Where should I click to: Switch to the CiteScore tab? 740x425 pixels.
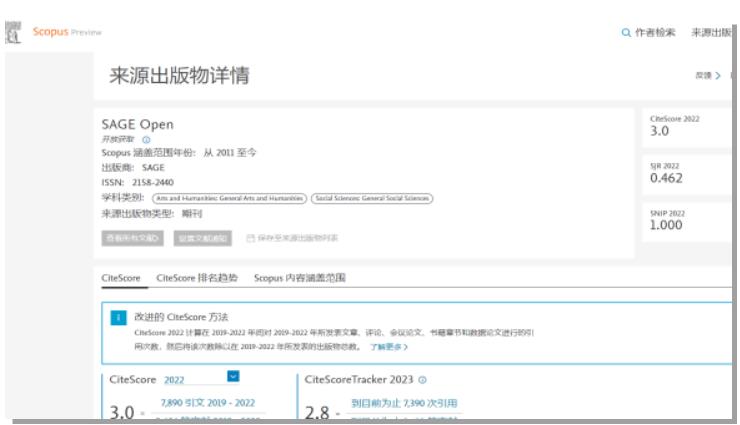[x=121, y=278]
